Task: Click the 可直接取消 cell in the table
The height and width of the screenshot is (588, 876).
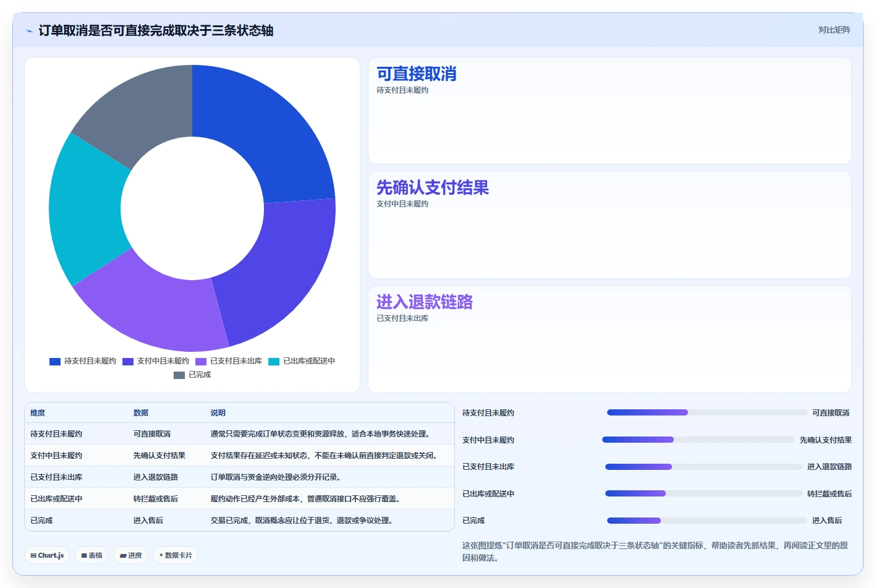Action: [x=152, y=434]
